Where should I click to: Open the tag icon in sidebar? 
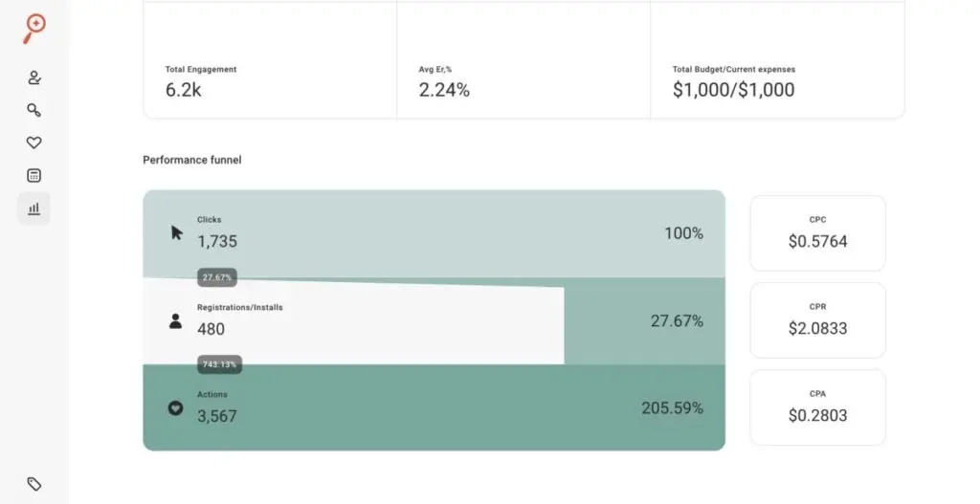34,484
